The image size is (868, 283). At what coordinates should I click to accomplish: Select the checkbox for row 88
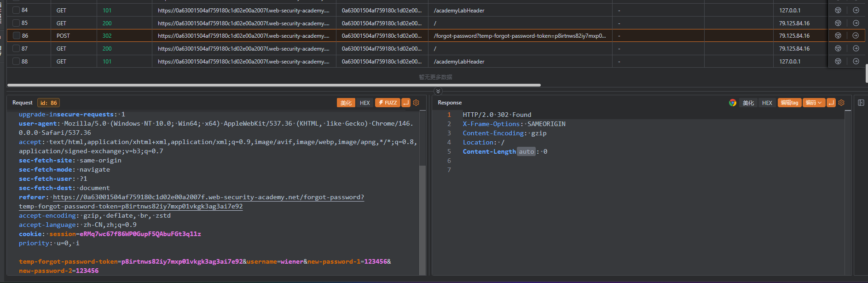16,61
